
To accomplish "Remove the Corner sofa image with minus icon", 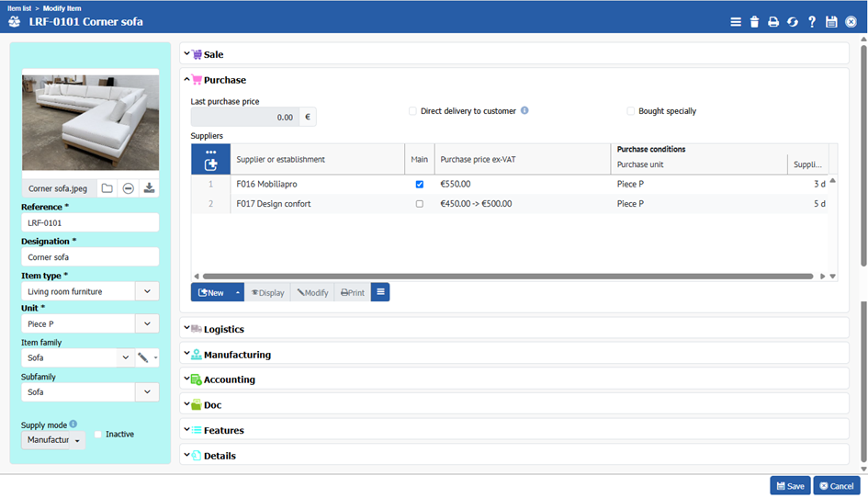I will (129, 188).
